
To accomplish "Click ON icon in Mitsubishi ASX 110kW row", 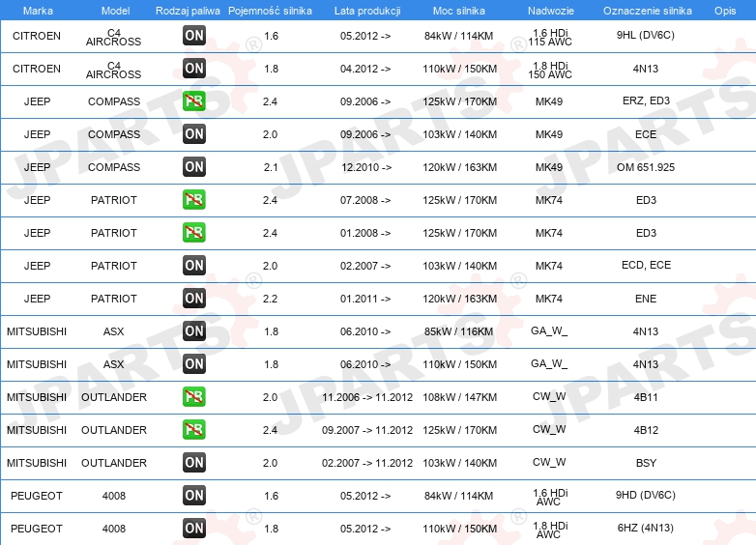I will coord(194,363).
